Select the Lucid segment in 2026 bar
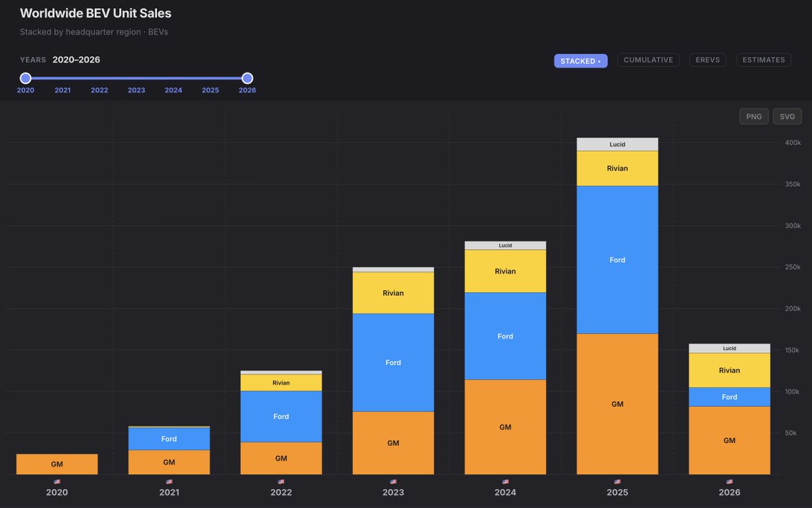This screenshot has height=508, width=812. 729,348
